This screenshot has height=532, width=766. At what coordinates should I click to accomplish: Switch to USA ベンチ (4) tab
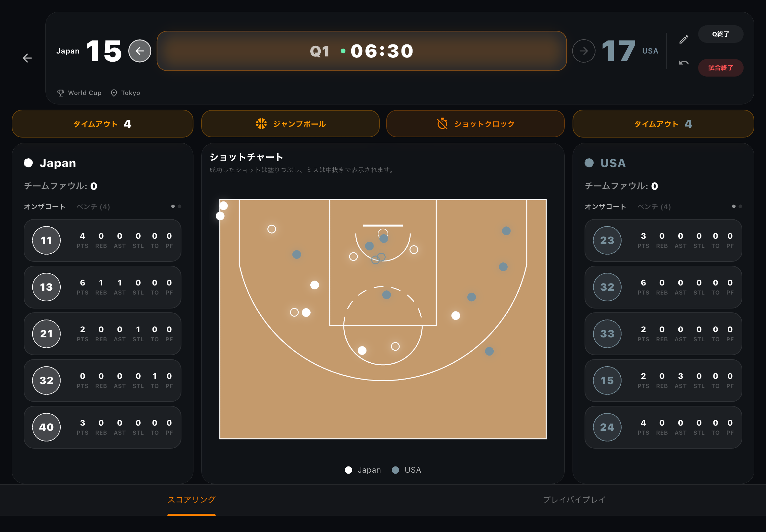(654, 207)
